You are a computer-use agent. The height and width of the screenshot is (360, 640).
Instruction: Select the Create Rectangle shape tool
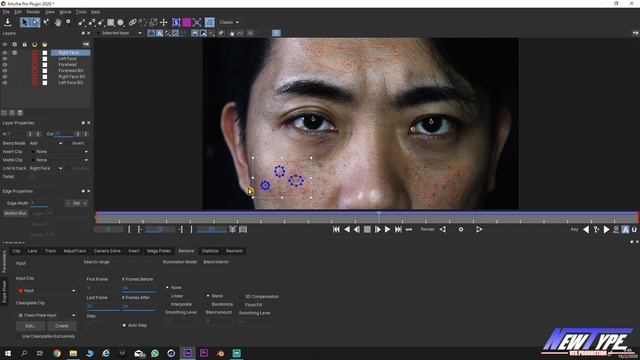[x=111, y=22]
